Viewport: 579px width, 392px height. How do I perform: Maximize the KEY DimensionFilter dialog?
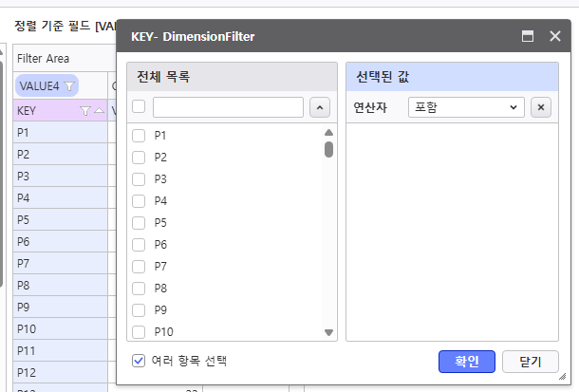click(x=528, y=37)
